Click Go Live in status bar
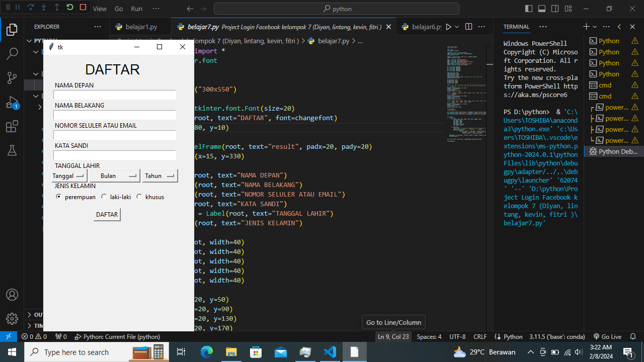This screenshot has height=362, width=644. pyautogui.click(x=607, y=336)
